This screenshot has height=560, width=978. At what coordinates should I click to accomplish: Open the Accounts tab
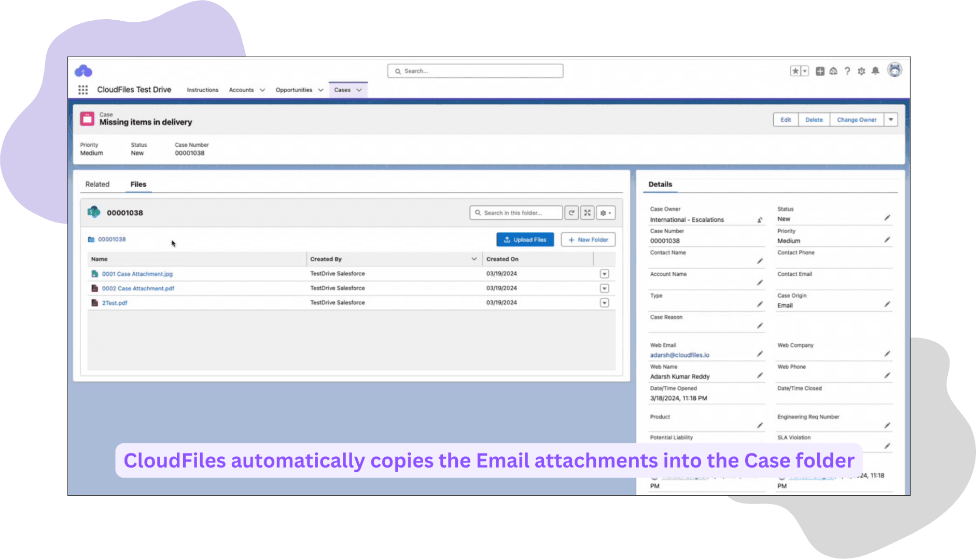point(241,90)
